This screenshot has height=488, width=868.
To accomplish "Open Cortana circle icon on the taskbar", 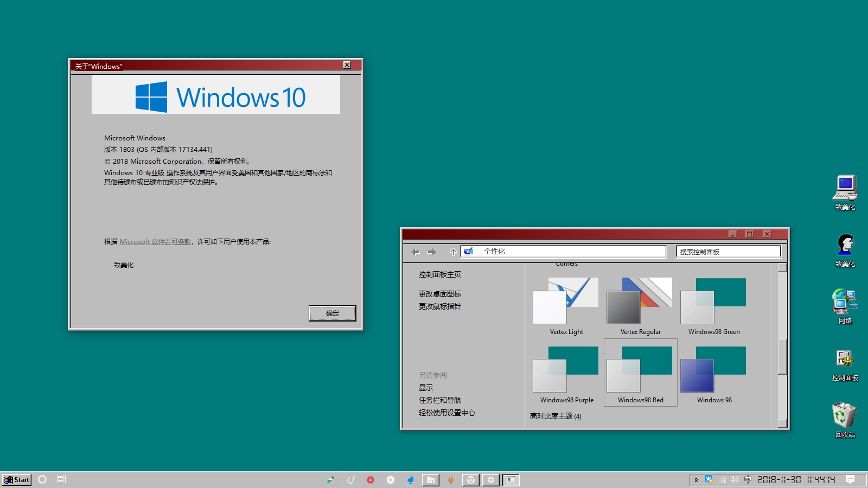I will [42, 479].
